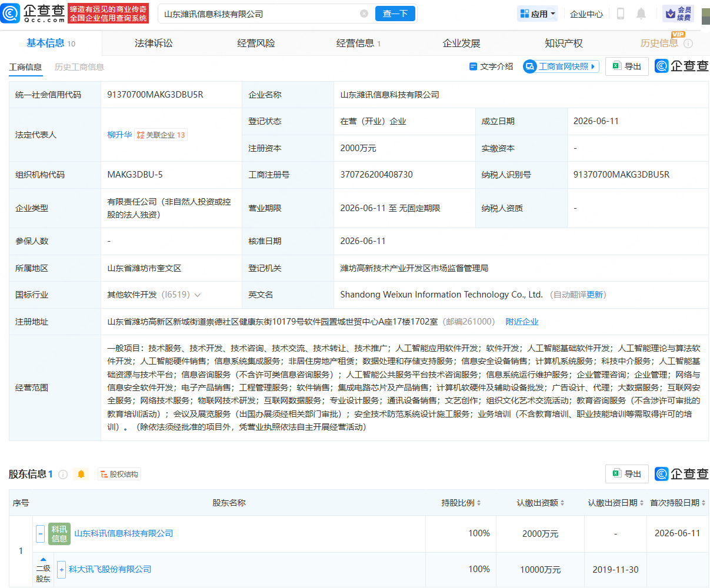Expand the 科大讯飞股份有限公司 shareholder row

point(61,570)
